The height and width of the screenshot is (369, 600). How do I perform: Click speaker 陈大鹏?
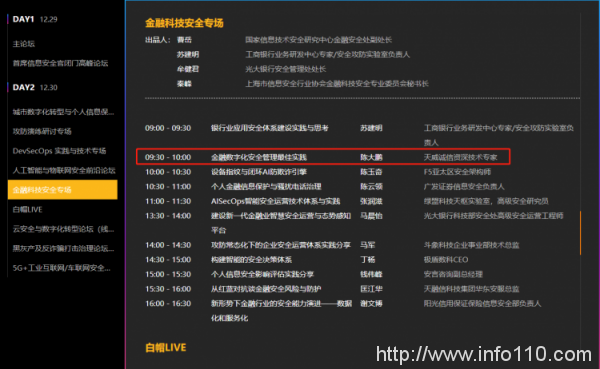371,157
